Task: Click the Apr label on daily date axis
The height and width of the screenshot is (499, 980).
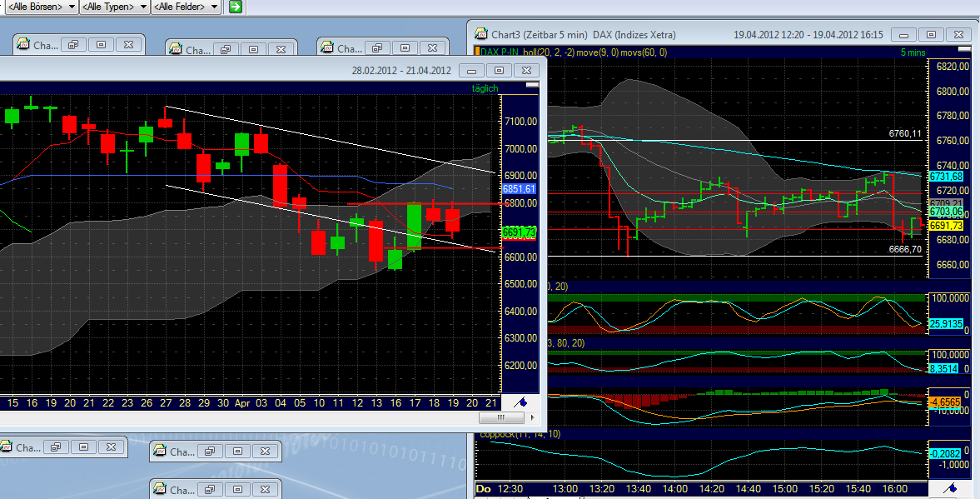Action: pos(241,403)
